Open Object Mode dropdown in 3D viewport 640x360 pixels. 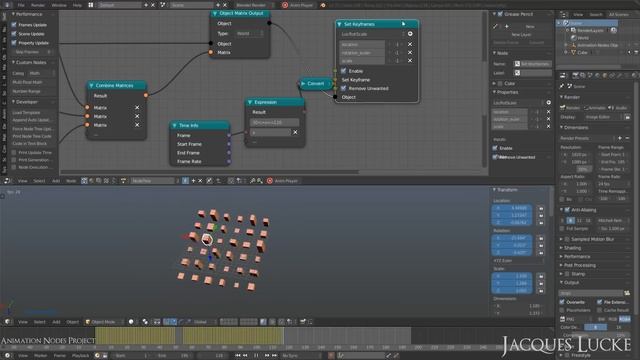point(104,322)
